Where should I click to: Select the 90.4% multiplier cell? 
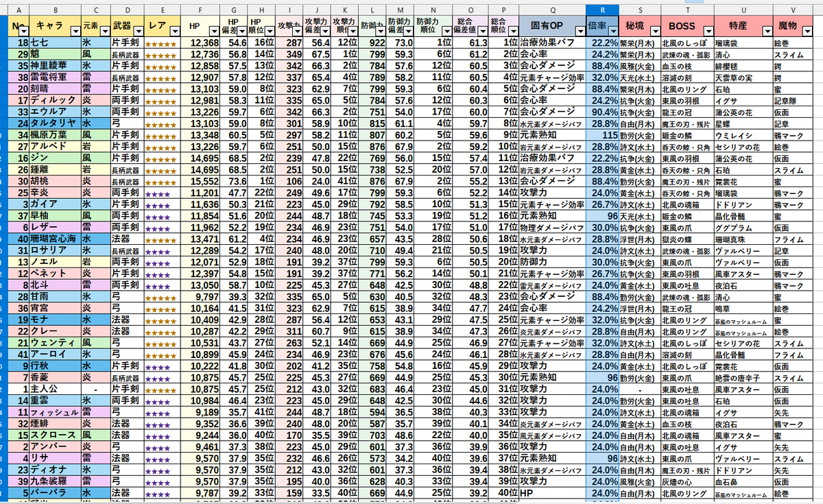tap(602, 112)
